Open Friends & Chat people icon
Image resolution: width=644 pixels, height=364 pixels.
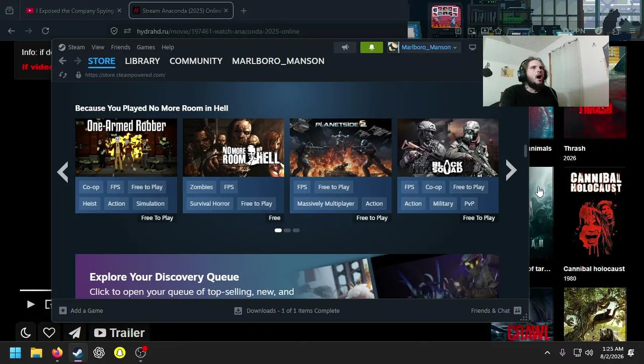click(x=517, y=310)
